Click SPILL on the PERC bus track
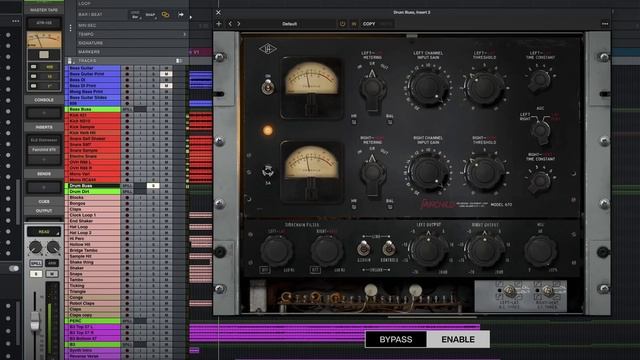The width and height of the screenshot is (640, 360). tap(127, 321)
